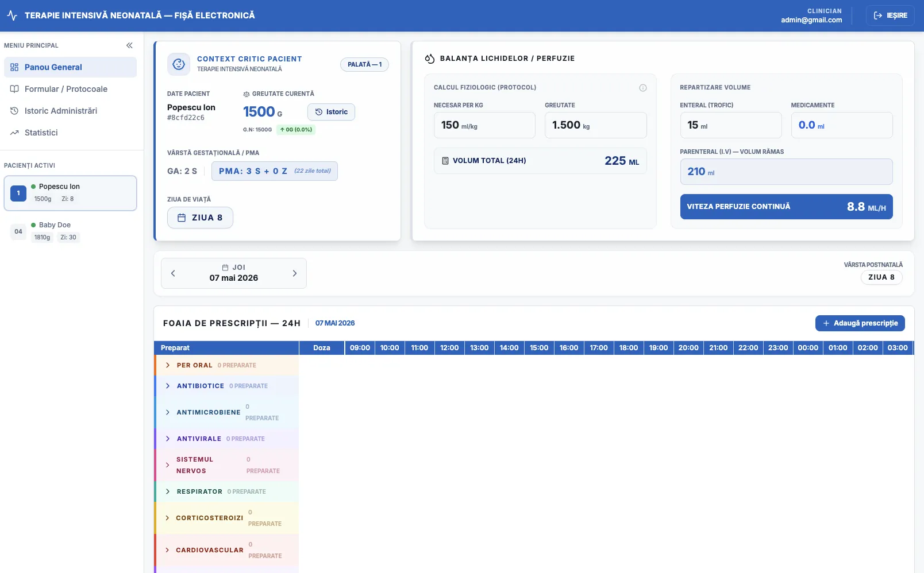Click the 1810g tag under Baby Doe
The height and width of the screenshot is (573, 924).
pyautogui.click(x=42, y=237)
